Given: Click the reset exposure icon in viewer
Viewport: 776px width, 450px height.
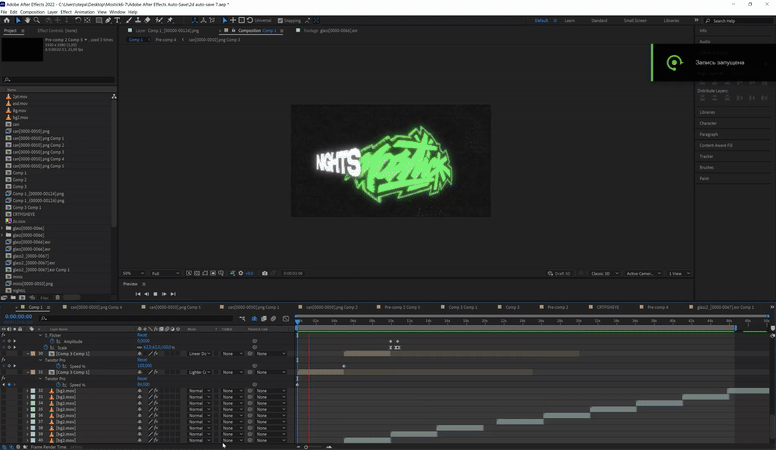Looking at the screenshot, I should [x=241, y=273].
